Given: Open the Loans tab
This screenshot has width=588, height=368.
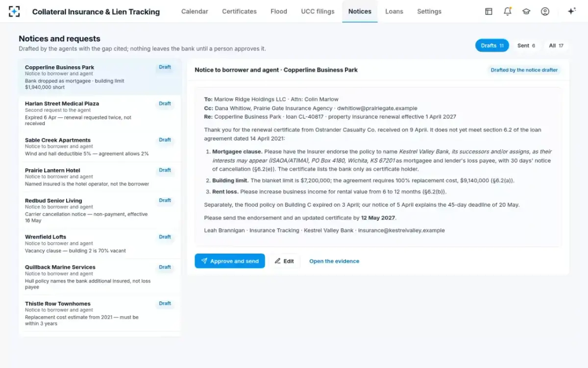Looking at the screenshot, I should (394, 11).
